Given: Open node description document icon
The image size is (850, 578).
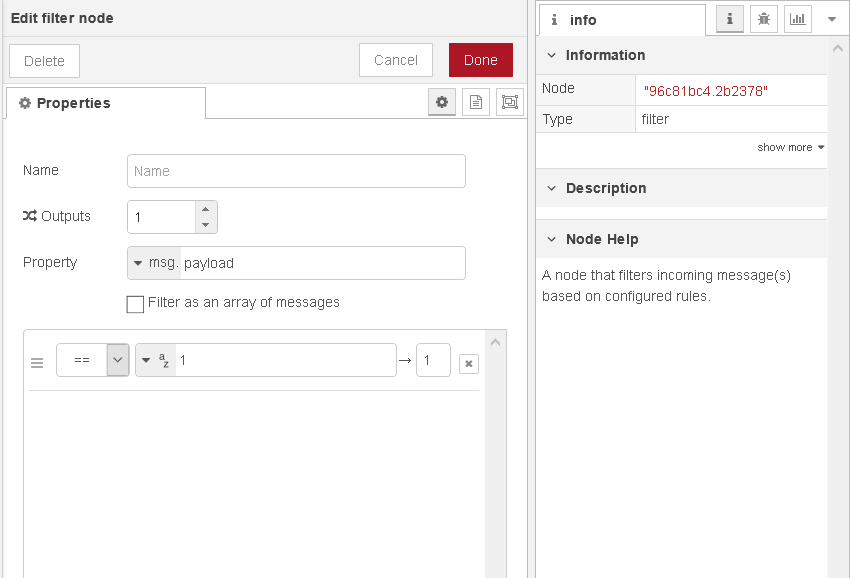Looking at the screenshot, I should coord(476,102).
